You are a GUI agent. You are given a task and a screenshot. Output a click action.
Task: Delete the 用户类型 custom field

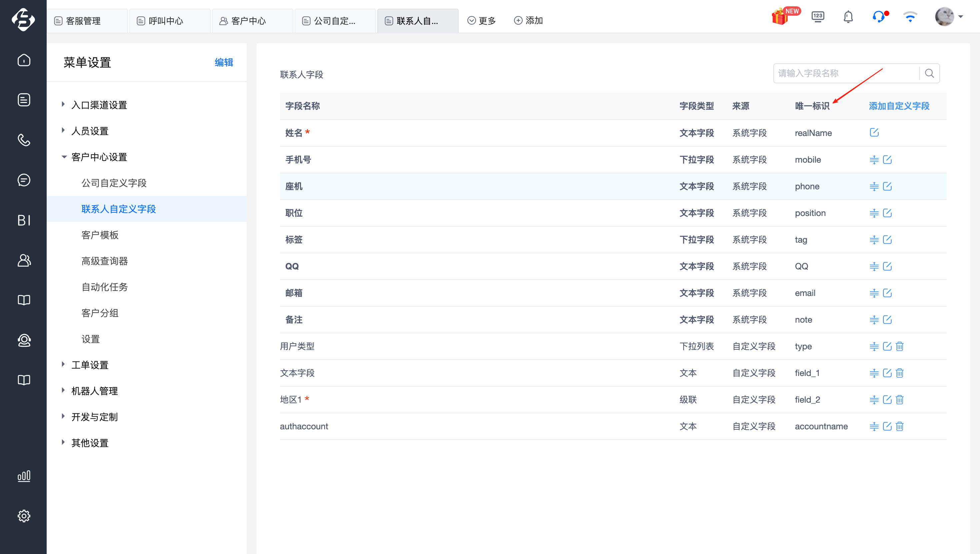point(899,346)
